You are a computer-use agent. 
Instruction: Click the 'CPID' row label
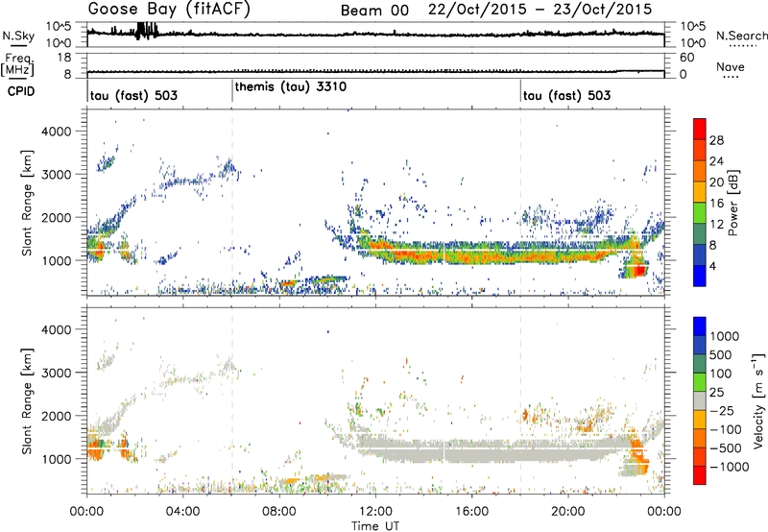[x=21, y=91]
